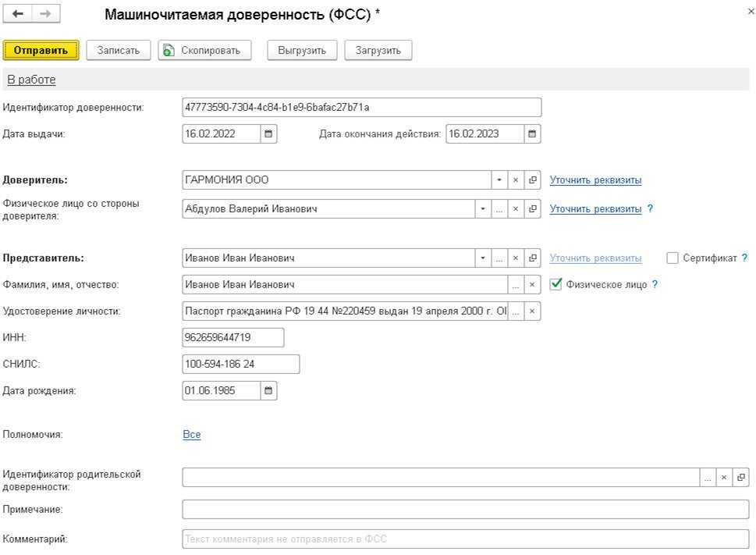Open calendar for Дата рождения
The image size is (756, 555).
pyautogui.click(x=268, y=390)
